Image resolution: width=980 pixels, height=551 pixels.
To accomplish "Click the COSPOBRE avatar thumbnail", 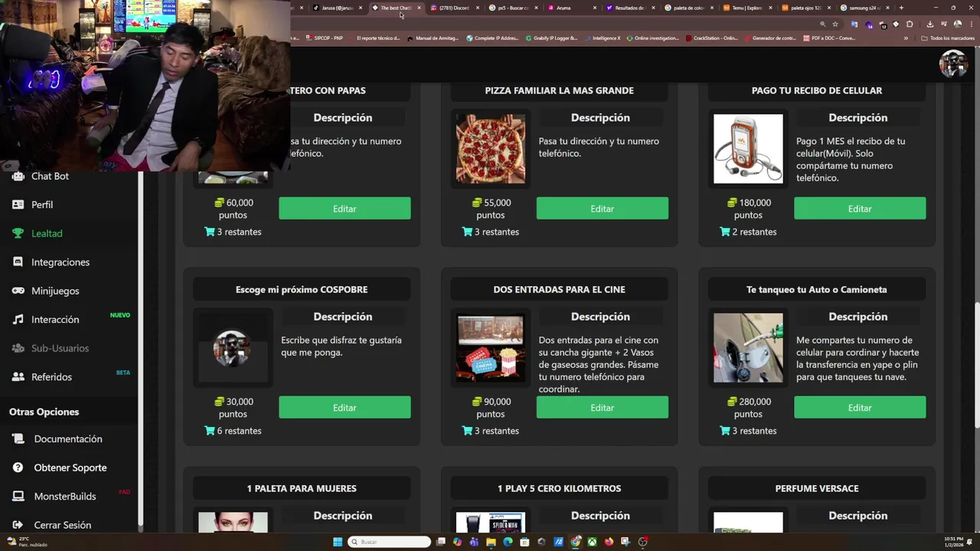I will (x=232, y=348).
